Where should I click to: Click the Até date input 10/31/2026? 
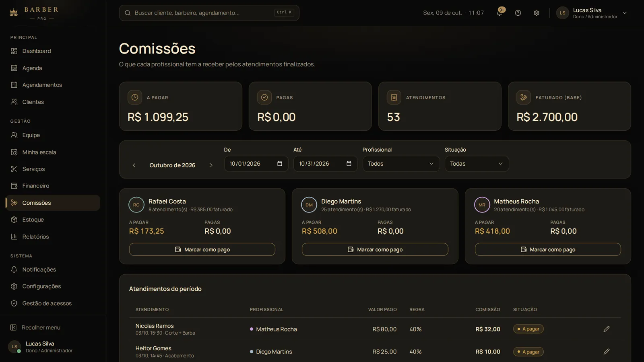click(325, 164)
